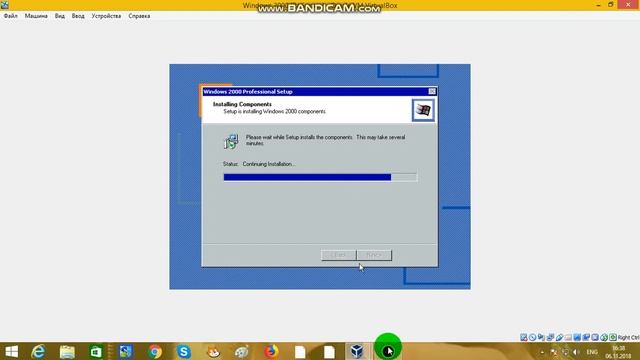This screenshot has height=360, width=640.
Task: Click the video capture status icon
Action: click(x=586, y=337)
